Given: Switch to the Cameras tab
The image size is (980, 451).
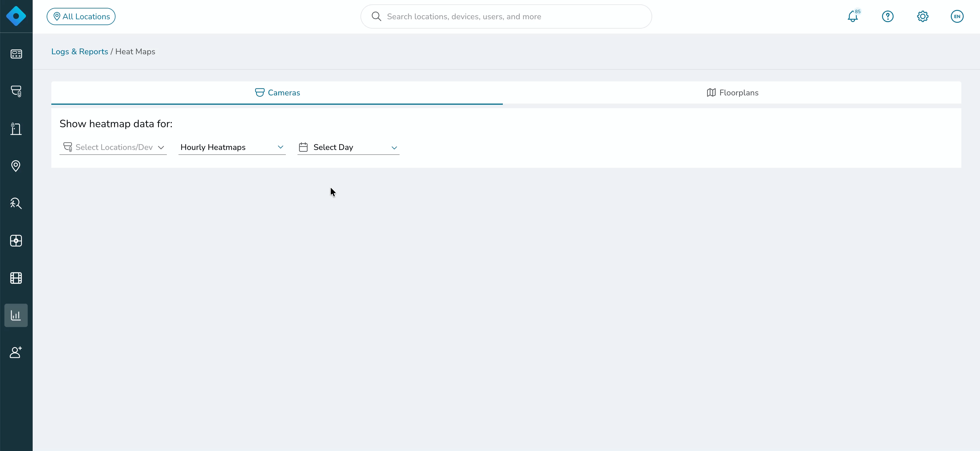Looking at the screenshot, I should click(277, 92).
